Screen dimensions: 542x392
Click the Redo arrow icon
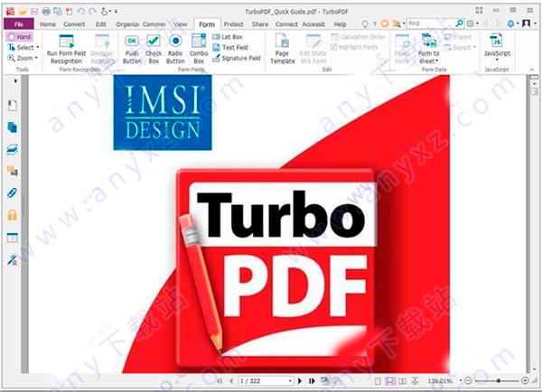(x=92, y=12)
